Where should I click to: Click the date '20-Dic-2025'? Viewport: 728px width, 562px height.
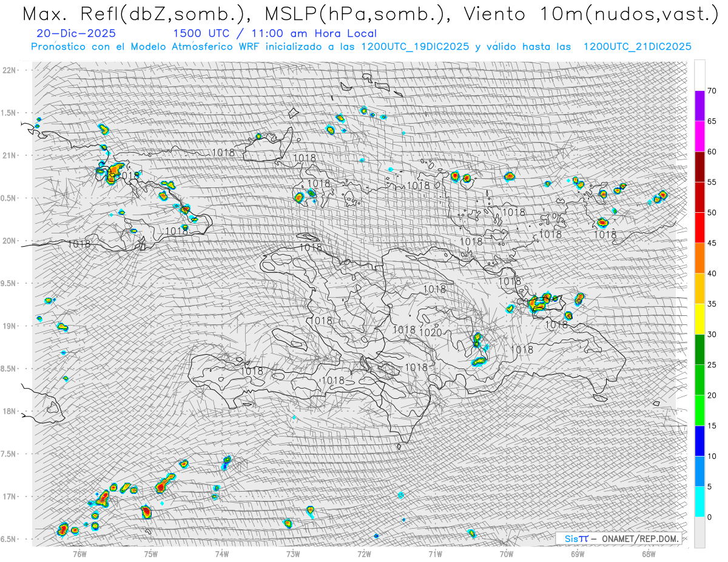click(76, 34)
